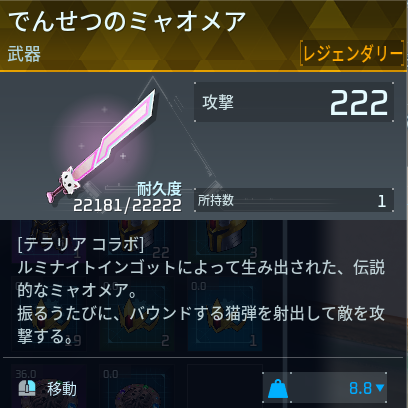Viewport: 408px width, 408px height.
Task: Click the storage chest icon beside 移動
Action: pyautogui.click(x=27, y=388)
